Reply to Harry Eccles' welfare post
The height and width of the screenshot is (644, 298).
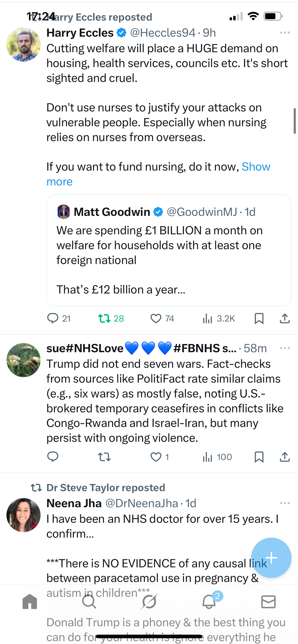pyautogui.click(x=53, y=318)
